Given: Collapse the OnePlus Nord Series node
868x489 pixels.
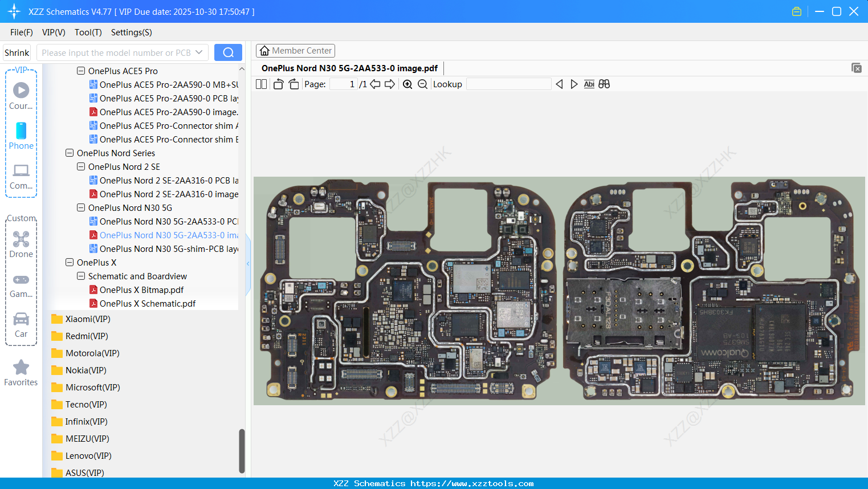Looking at the screenshot, I should tap(69, 153).
